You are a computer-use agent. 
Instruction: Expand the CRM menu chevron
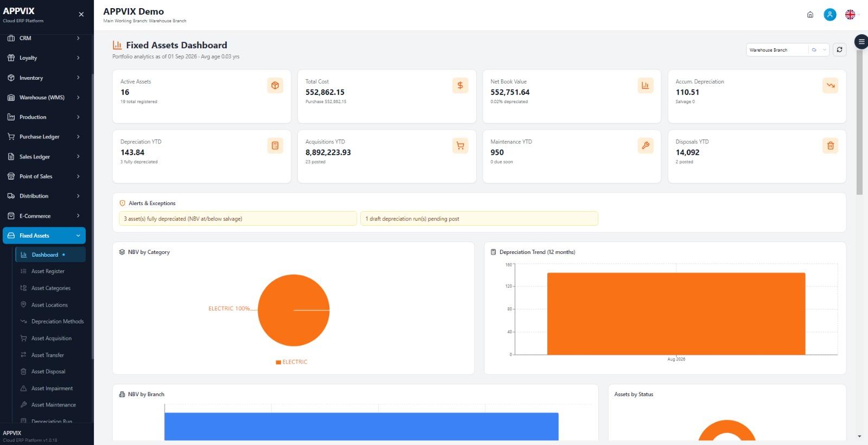click(x=78, y=38)
